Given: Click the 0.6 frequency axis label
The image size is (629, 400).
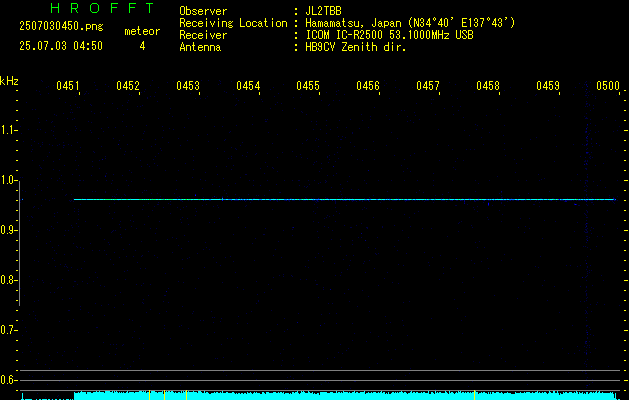Looking at the screenshot, I should tap(8, 380).
